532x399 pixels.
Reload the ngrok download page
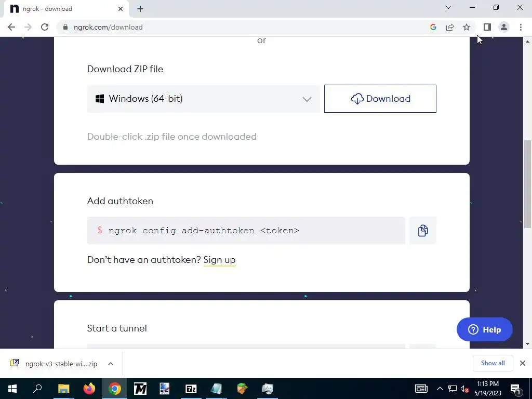coord(45,27)
